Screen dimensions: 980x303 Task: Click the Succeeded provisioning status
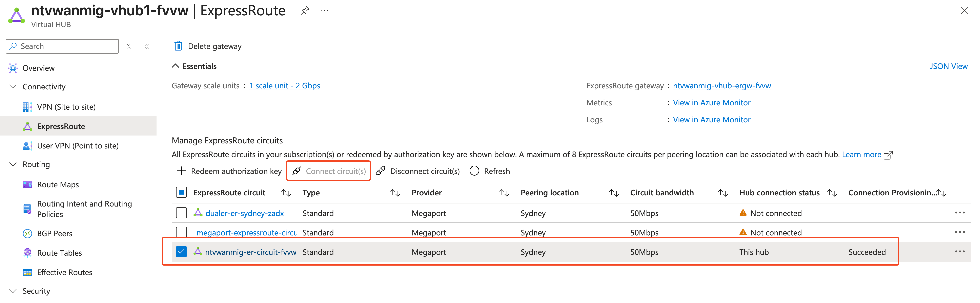tap(867, 252)
